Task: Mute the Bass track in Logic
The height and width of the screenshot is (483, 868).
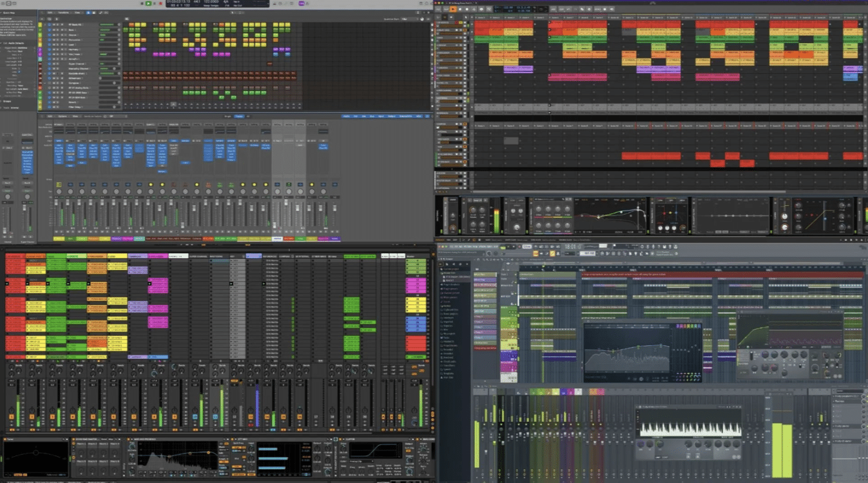Action: (54, 29)
